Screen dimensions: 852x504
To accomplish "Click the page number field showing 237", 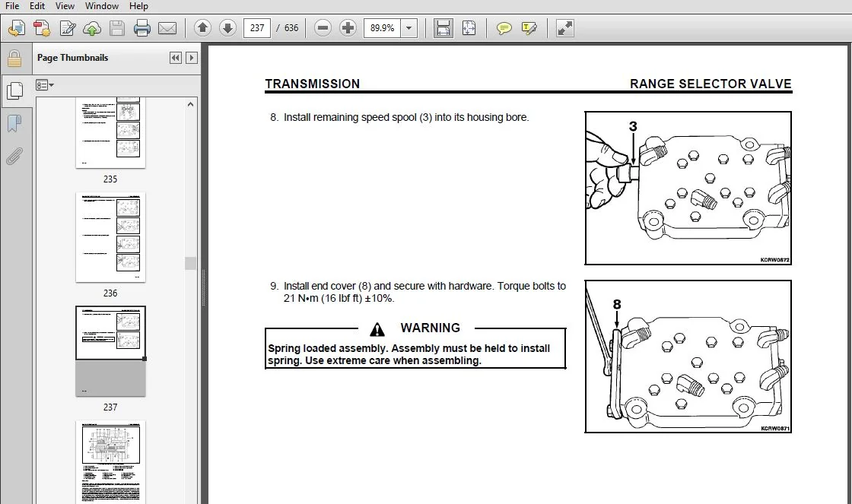I will pyautogui.click(x=258, y=27).
